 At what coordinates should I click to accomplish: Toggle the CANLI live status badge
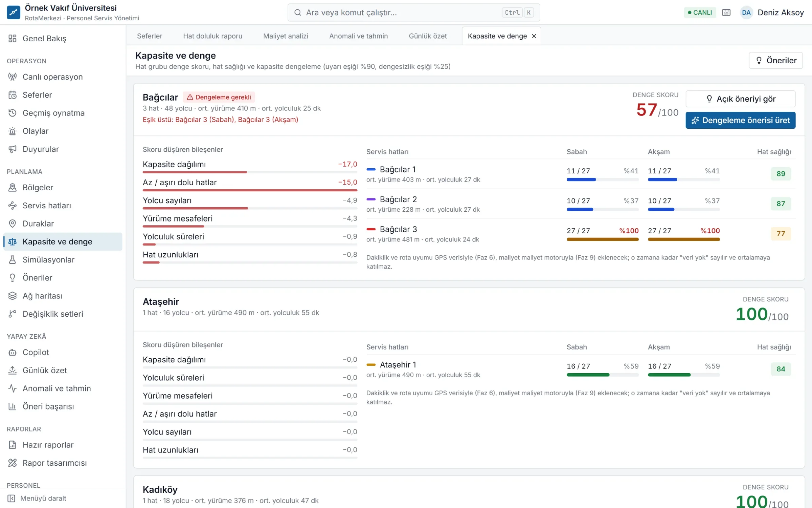pyautogui.click(x=700, y=13)
